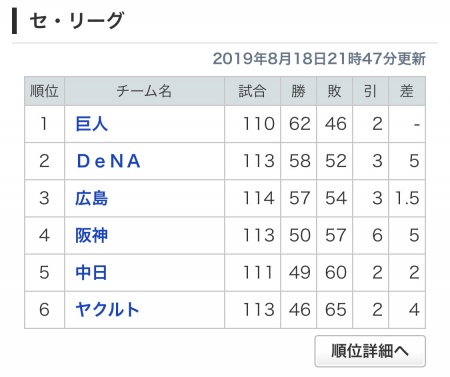Click the 差 column header
450x377 pixels.
tap(407, 91)
